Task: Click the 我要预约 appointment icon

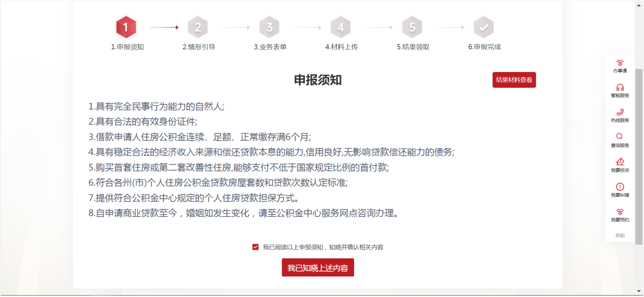Action: (x=620, y=212)
